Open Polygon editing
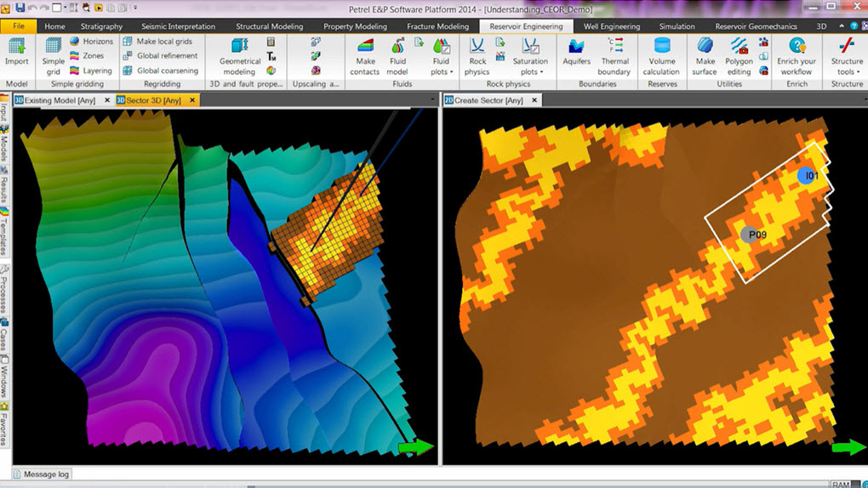 pos(739,56)
